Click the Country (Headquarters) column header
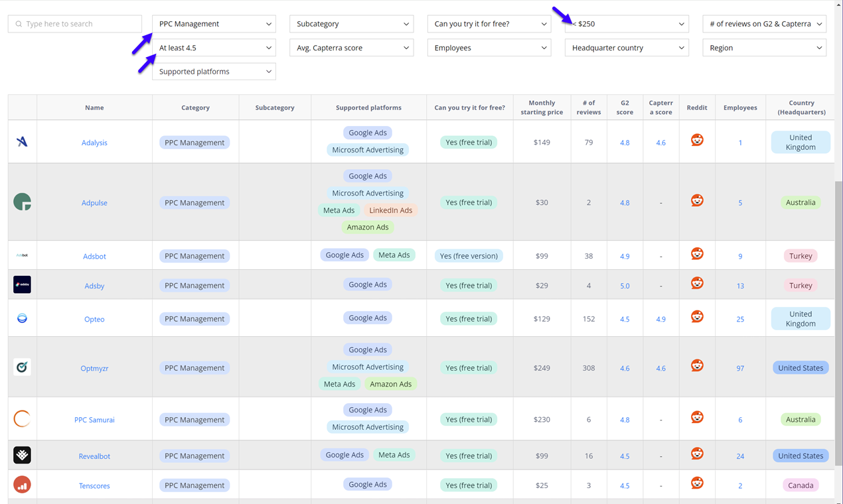This screenshot has width=843, height=504. click(x=801, y=107)
